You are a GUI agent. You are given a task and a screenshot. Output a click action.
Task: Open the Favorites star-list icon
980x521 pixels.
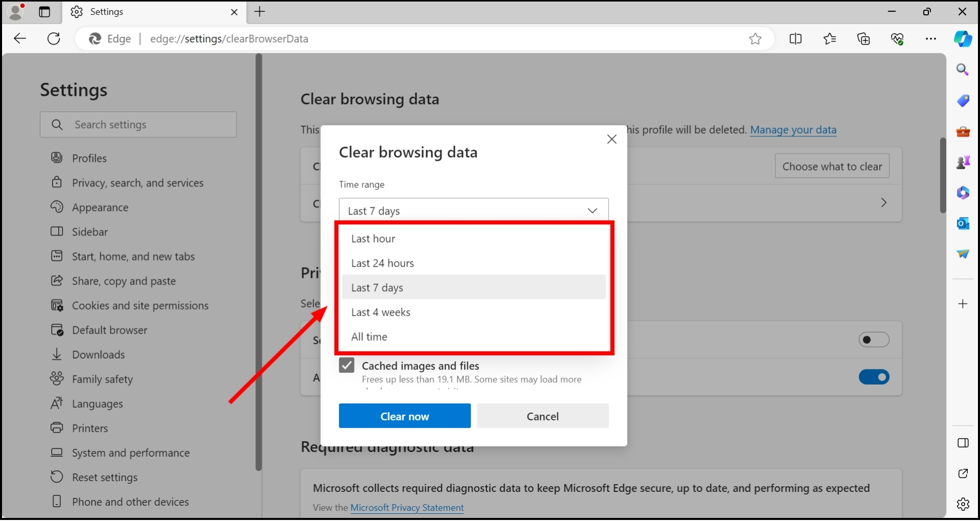coord(830,39)
